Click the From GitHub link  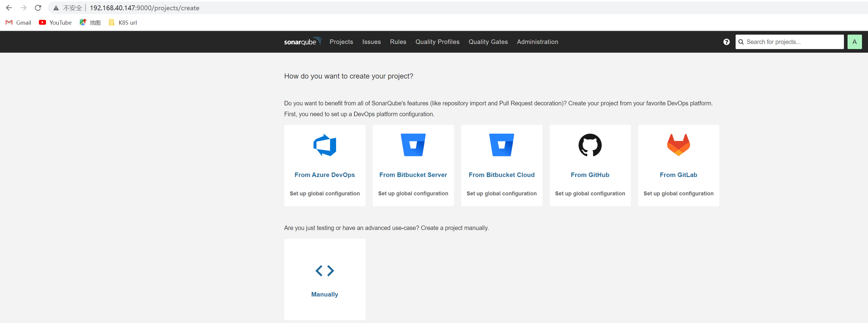(590, 175)
